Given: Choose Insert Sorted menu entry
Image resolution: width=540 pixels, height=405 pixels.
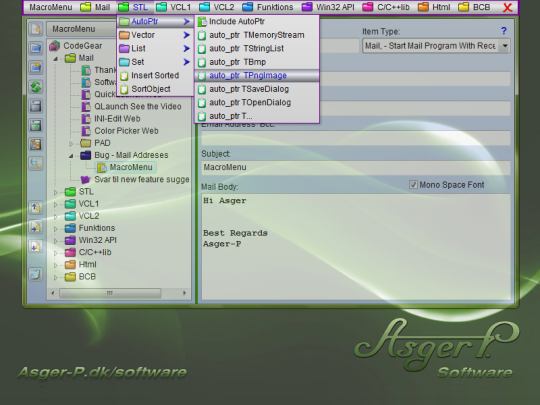Looking at the screenshot, I should pyautogui.click(x=155, y=75).
